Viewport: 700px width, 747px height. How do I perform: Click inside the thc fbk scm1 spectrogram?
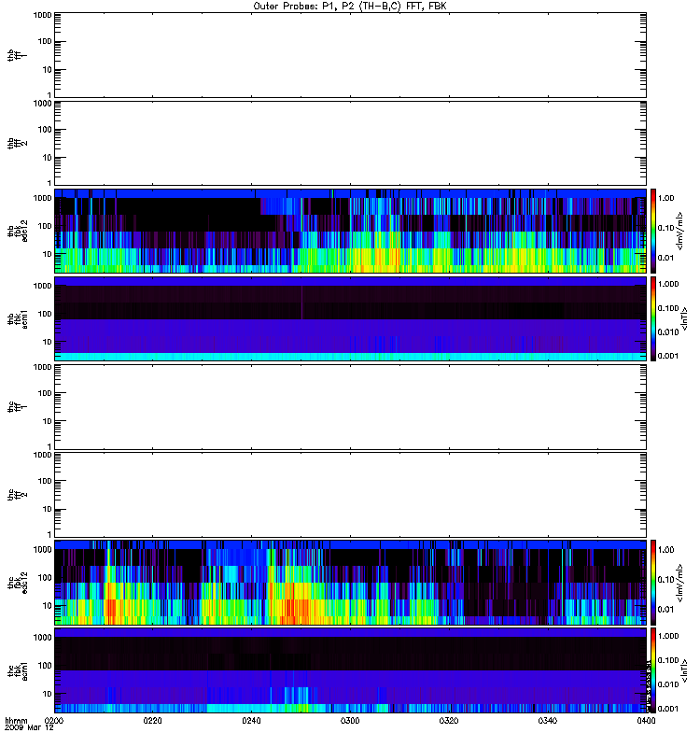pyautogui.click(x=350, y=670)
